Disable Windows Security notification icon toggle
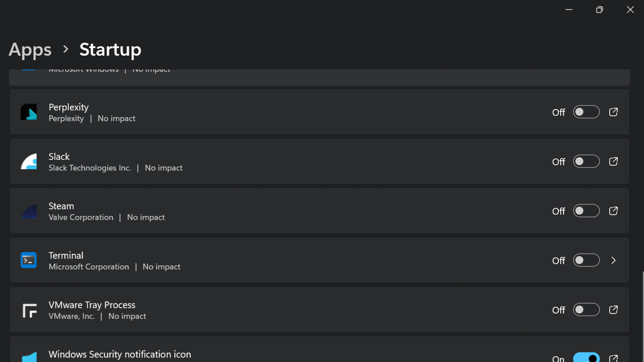 coord(586,358)
